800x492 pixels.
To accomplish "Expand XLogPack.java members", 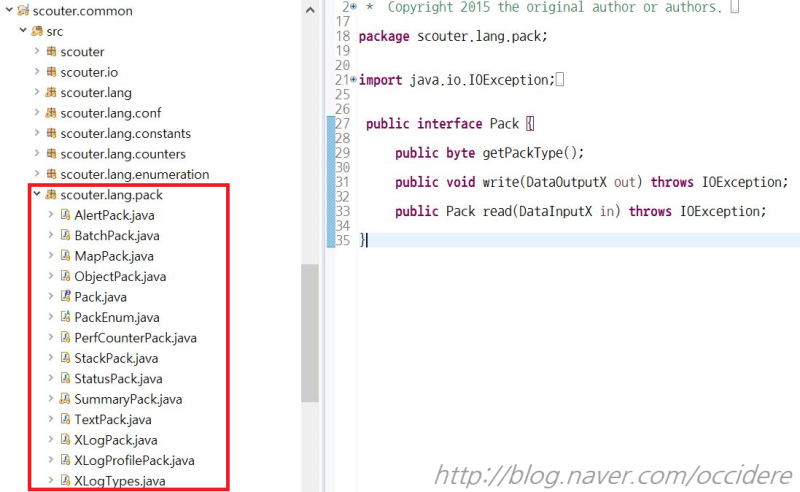I will (51, 439).
